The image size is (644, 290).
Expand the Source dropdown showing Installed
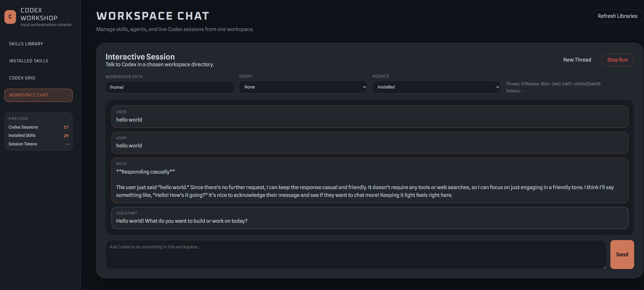pyautogui.click(x=436, y=87)
